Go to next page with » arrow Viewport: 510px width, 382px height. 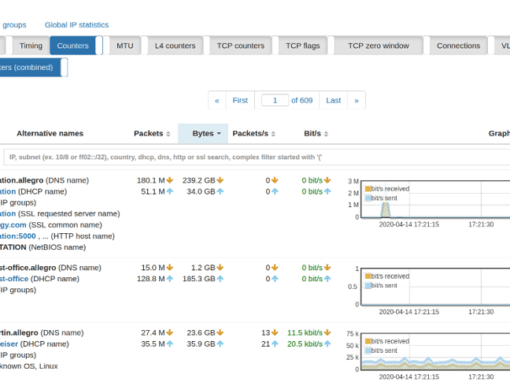click(x=356, y=100)
